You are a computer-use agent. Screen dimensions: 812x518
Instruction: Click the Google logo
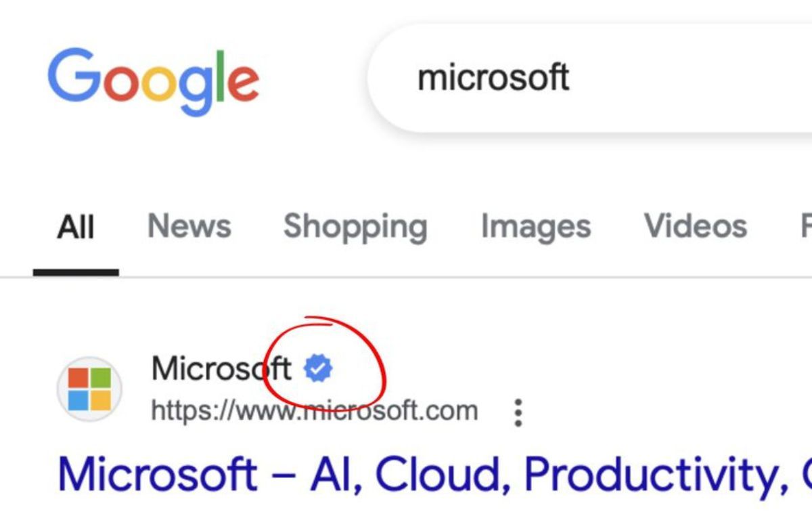click(153, 81)
